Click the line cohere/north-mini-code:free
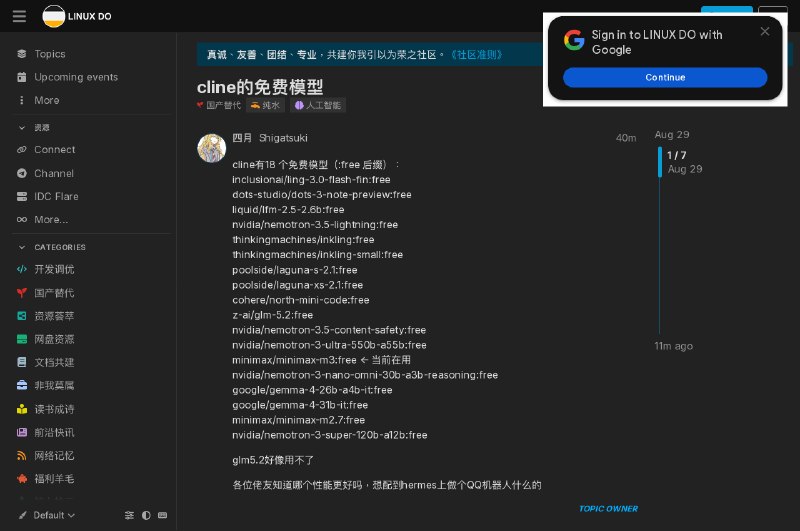The height and width of the screenshot is (531, 800). 301,300
